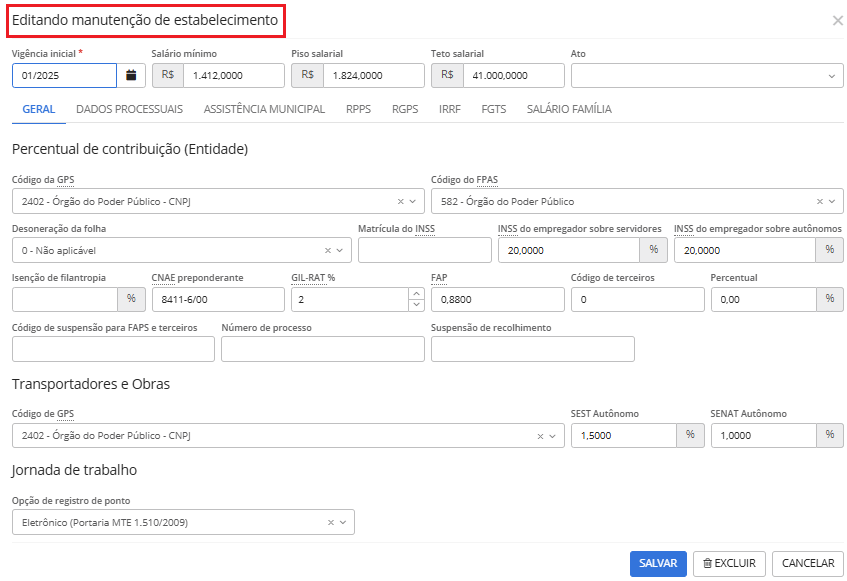This screenshot has width=847, height=581.
Task: Clear the Código da GPS selection
Action: 400,201
